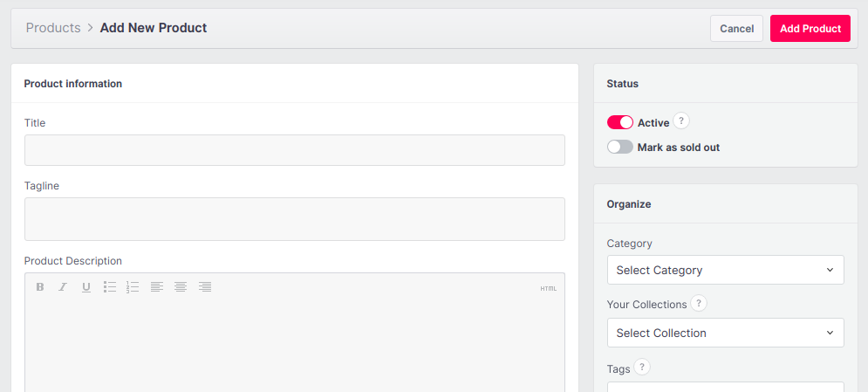Viewport: 868px width, 392px height.
Task: Cancel adding the new product
Action: click(x=736, y=29)
